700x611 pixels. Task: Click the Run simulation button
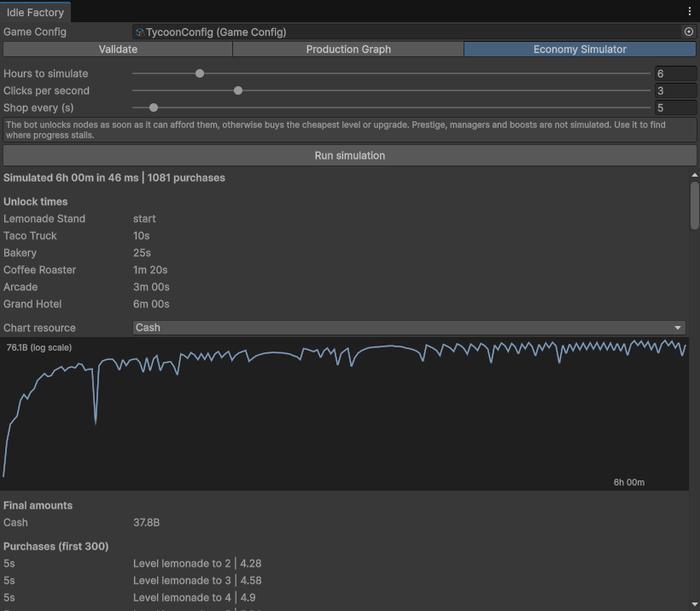tap(349, 155)
